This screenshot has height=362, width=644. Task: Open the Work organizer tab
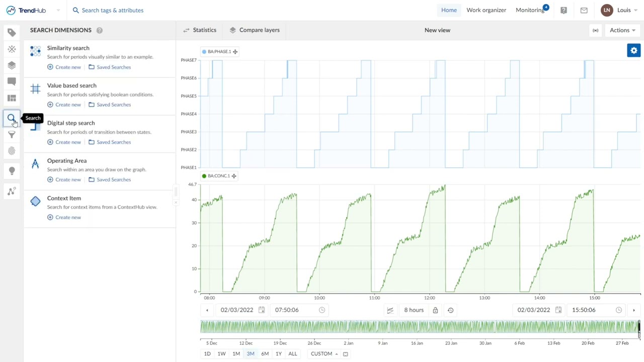(486, 10)
